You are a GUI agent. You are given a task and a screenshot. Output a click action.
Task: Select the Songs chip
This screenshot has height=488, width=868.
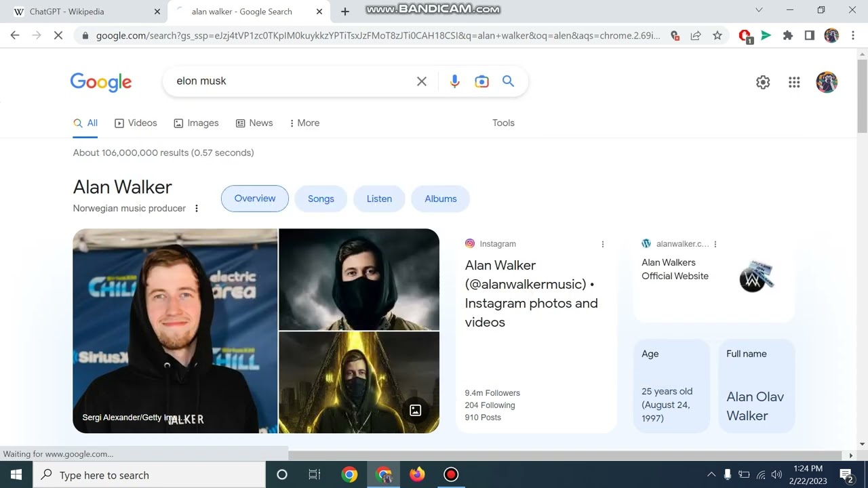click(x=321, y=199)
